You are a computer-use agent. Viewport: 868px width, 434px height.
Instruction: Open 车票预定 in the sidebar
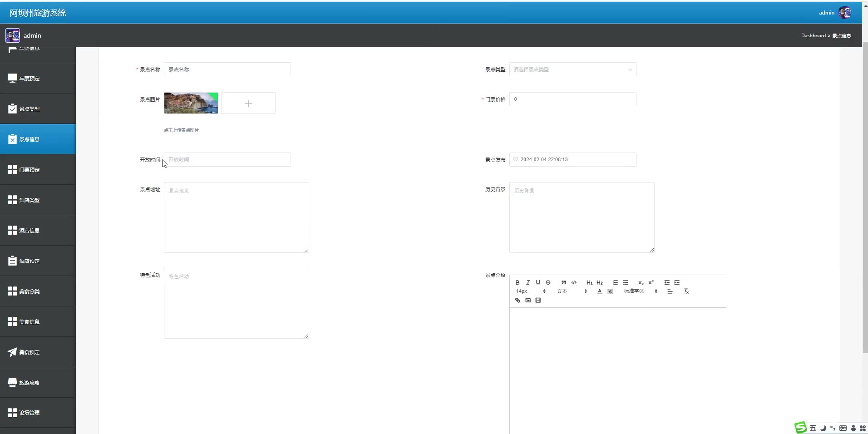[x=38, y=79]
